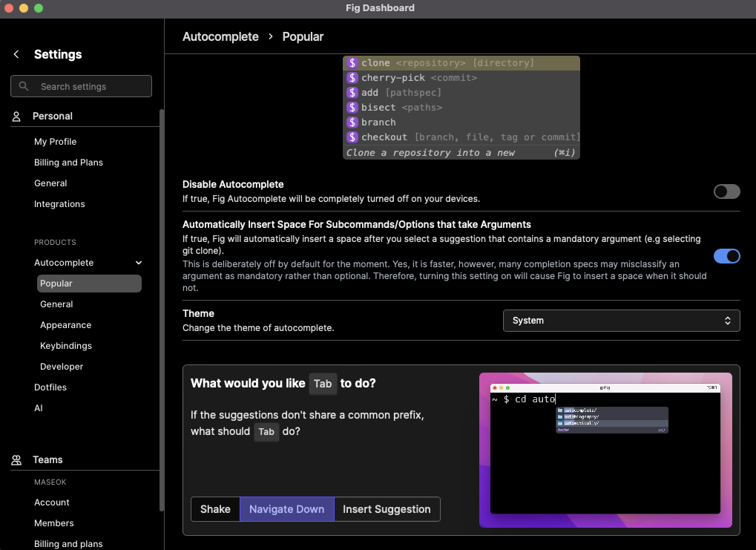Open Billing and Plans under Personal

point(68,163)
